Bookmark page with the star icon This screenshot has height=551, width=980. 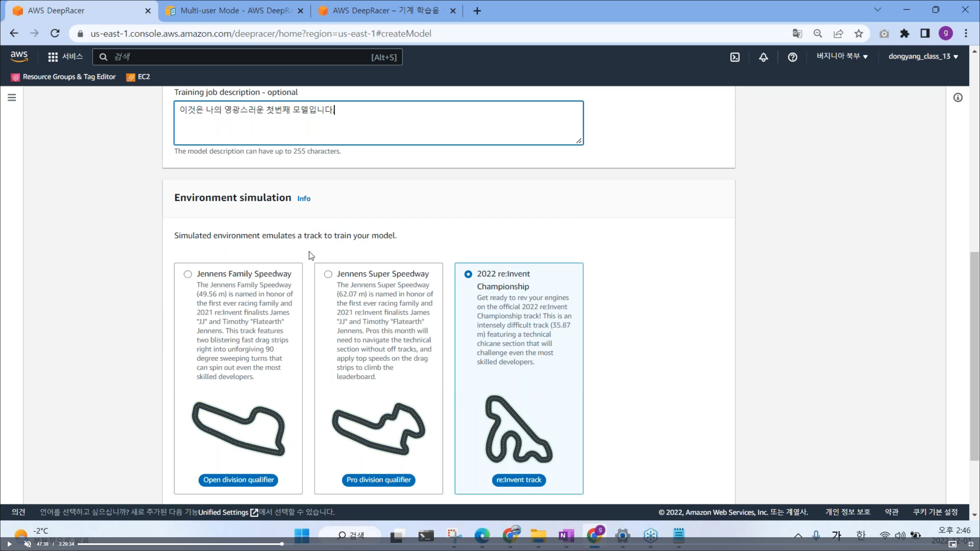coord(859,34)
